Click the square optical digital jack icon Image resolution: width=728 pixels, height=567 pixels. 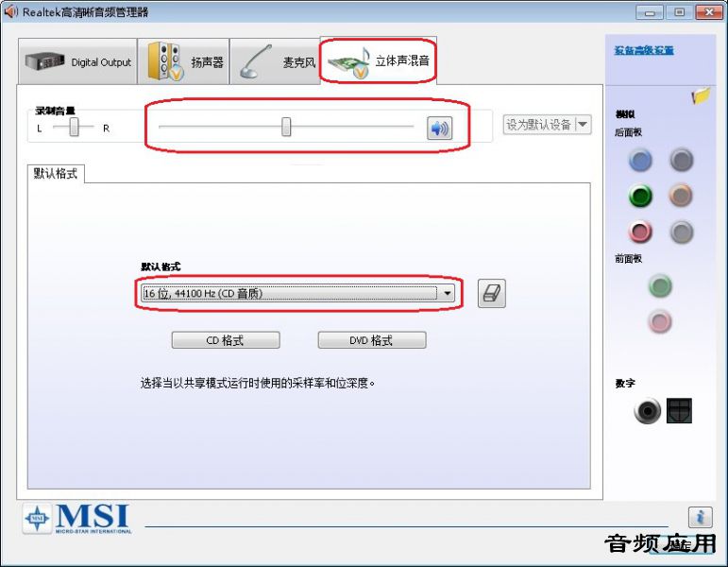pos(679,411)
